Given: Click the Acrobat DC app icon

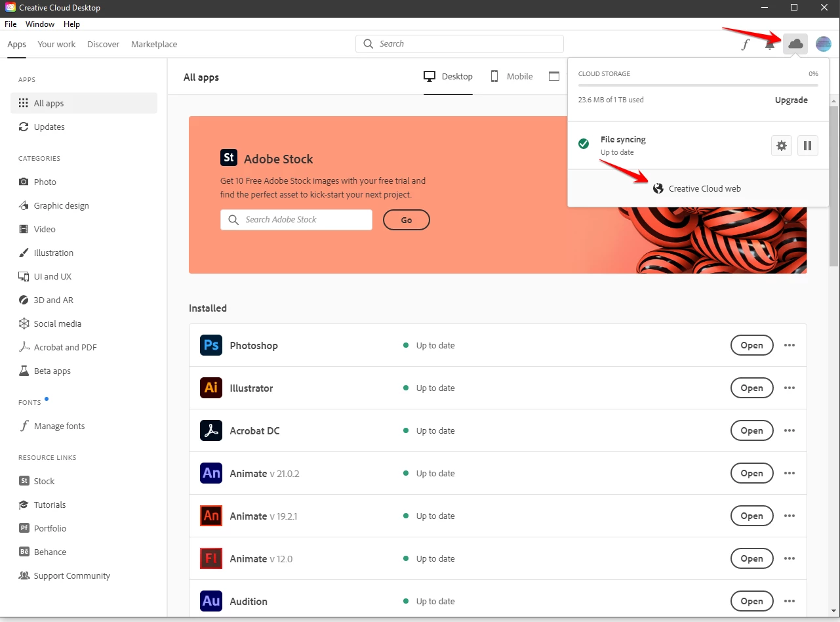Looking at the screenshot, I should click(x=211, y=430).
